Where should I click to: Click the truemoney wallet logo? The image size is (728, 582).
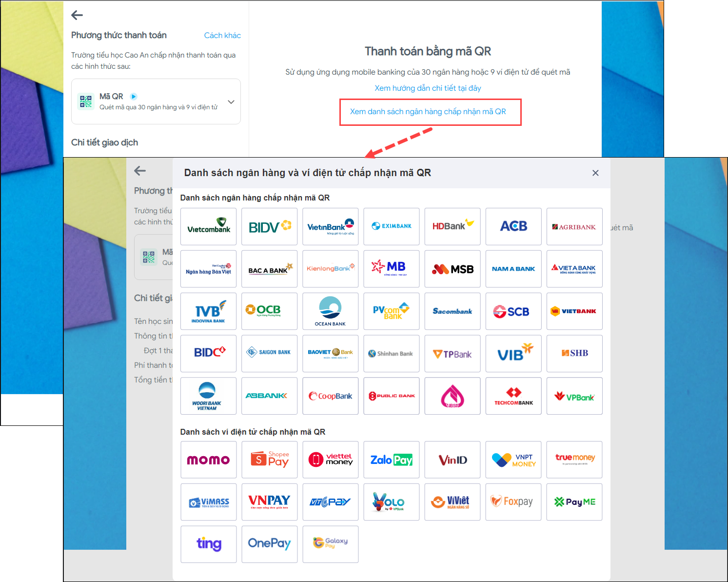coord(574,460)
